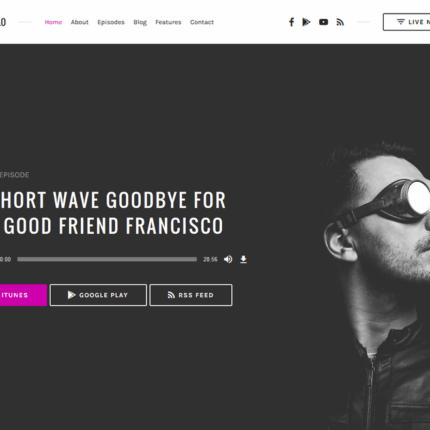Open the Features menu
The width and height of the screenshot is (430, 430).
168,22
